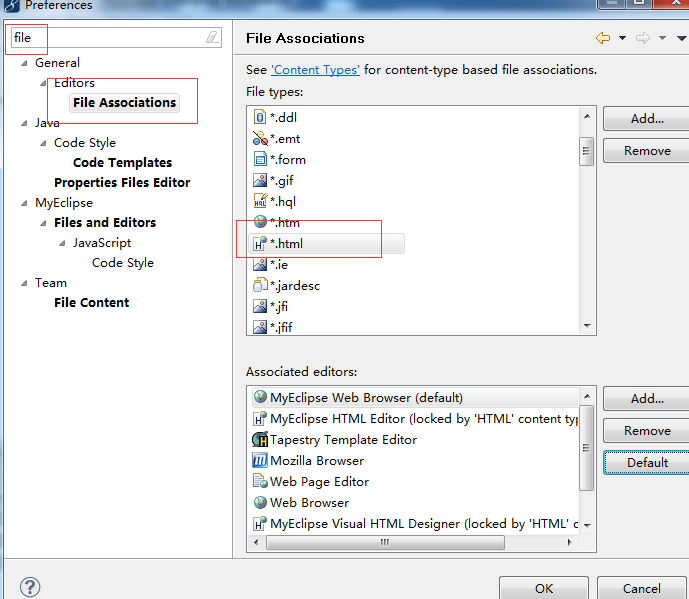Image resolution: width=689 pixels, height=599 pixels.
Task: Select 'MyEclipse Web Browser (default)' entry
Action: click(x=366, y=397)
